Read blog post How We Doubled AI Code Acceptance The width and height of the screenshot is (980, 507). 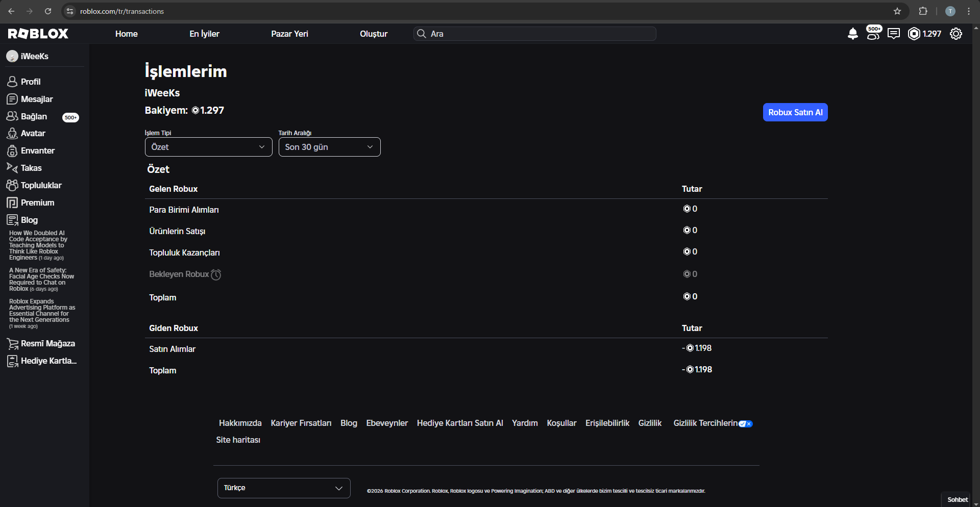pyautogui.click(x=38, y=245)
